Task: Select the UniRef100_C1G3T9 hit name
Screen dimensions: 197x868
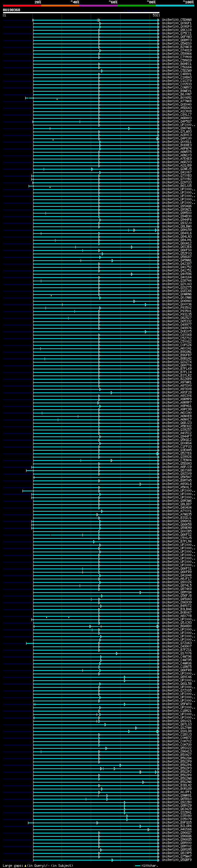Action: point(177,81)
